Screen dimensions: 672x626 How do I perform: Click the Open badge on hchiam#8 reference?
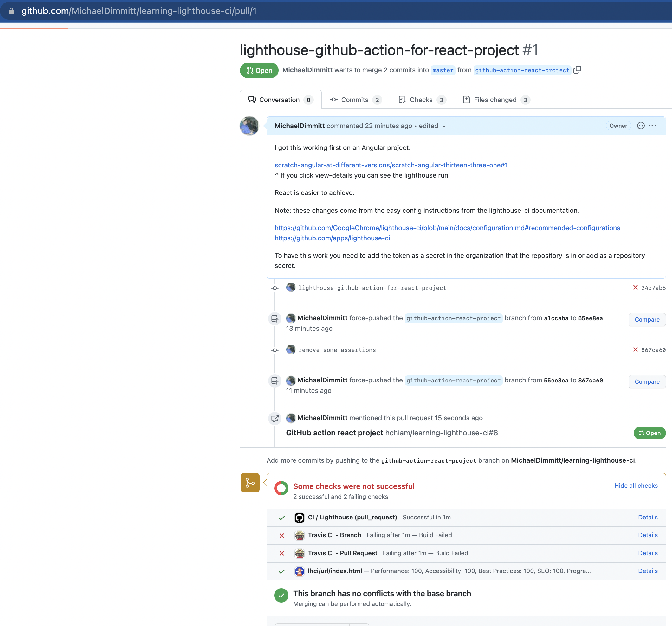coord(649,433)
